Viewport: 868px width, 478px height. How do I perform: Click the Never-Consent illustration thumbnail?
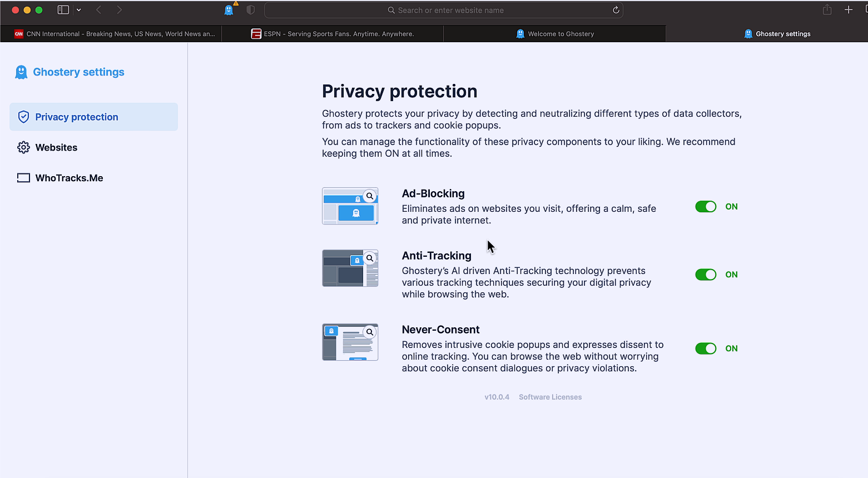pos(350,342)
